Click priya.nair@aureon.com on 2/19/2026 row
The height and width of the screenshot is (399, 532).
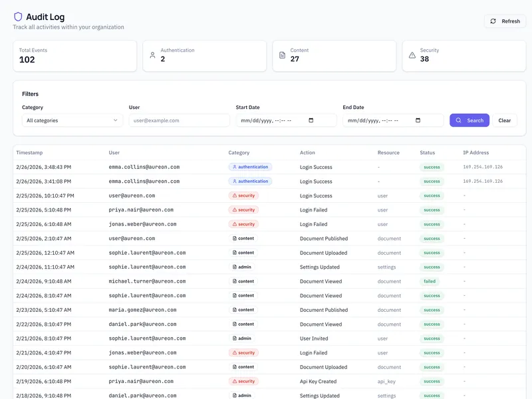tap(141, 381)
